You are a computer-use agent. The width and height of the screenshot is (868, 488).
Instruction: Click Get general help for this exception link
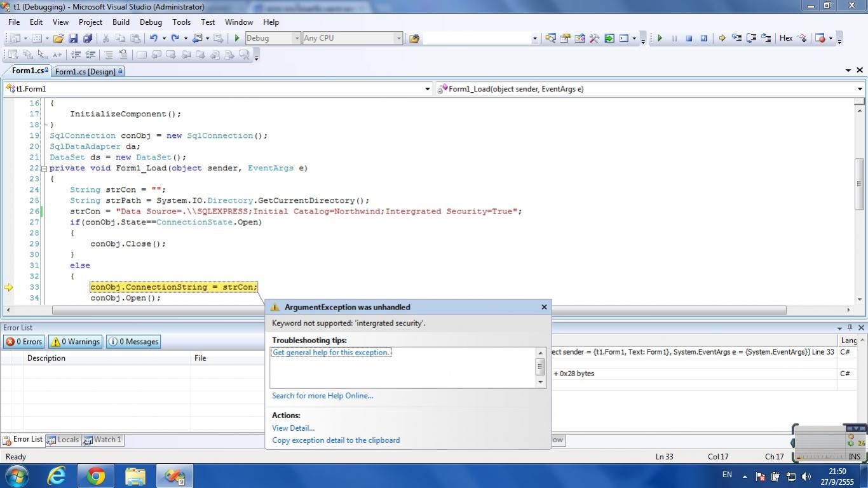click(330, 352)
